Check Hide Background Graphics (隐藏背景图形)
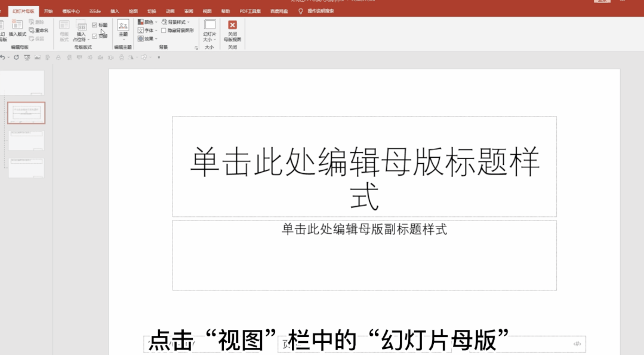Viewport: 644px width, 355px height. coord(162,30)
